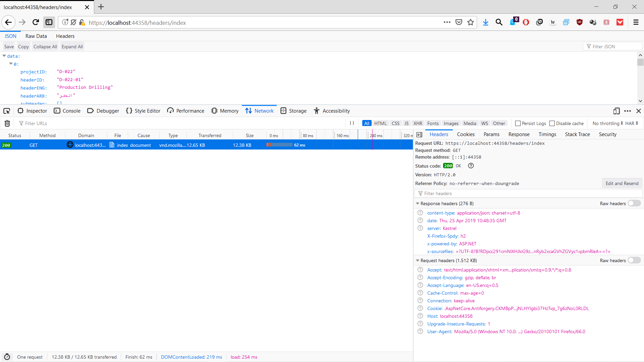This screenshot has height=362, width=644.
Task: Click the Edit and Resend button
Action: pos(622,183)
